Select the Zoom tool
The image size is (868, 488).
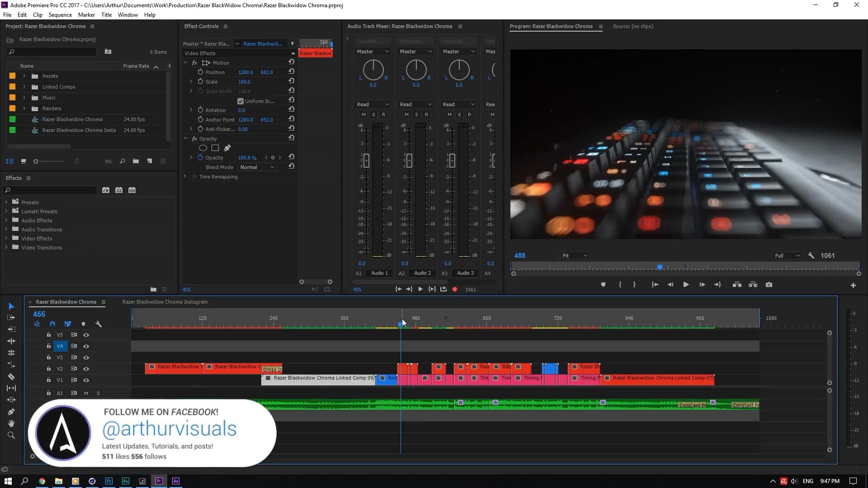11,435
